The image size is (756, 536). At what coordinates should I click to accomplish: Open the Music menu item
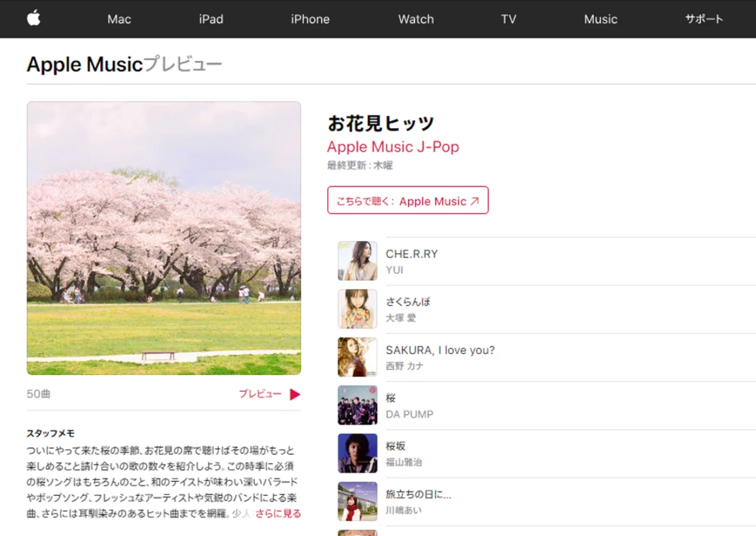(x=601, y=19)
